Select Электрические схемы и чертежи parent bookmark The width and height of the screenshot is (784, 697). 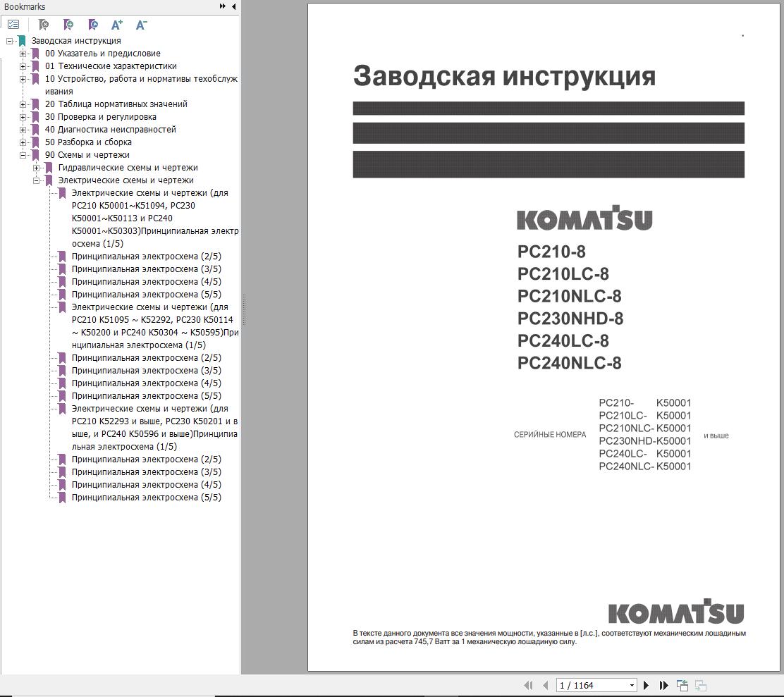(x=126, y=180)
